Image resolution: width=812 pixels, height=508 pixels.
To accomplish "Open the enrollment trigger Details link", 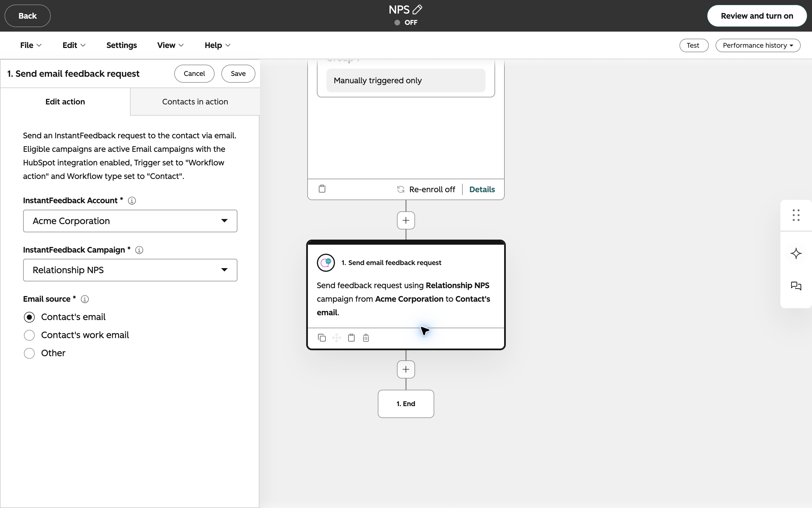I will tap(482, 189).
